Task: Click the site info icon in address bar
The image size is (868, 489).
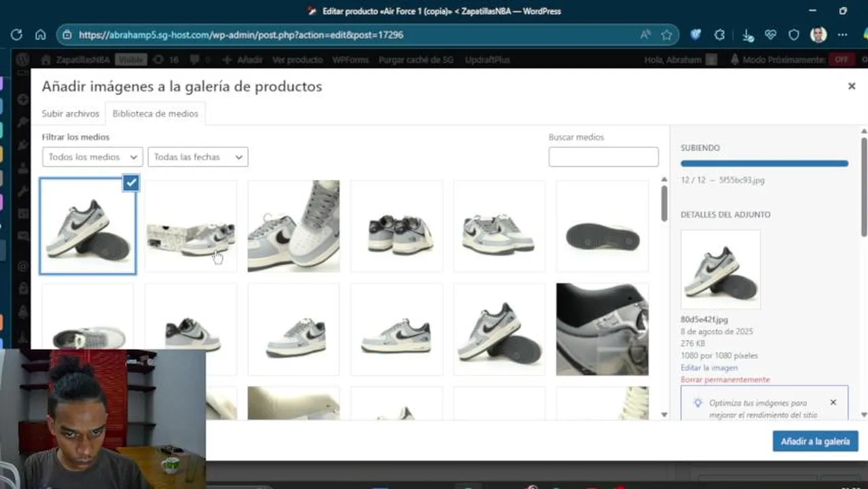Action: tap(66, 35)
